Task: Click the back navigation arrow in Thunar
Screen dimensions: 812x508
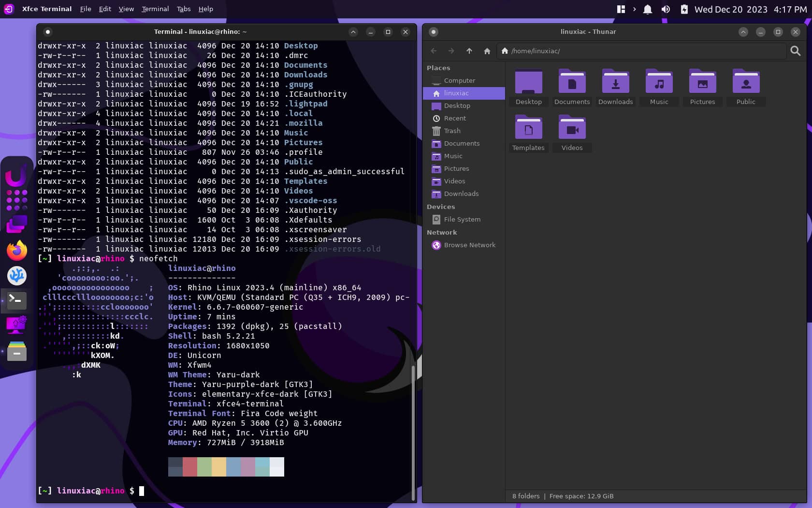Action: (433, 51)
